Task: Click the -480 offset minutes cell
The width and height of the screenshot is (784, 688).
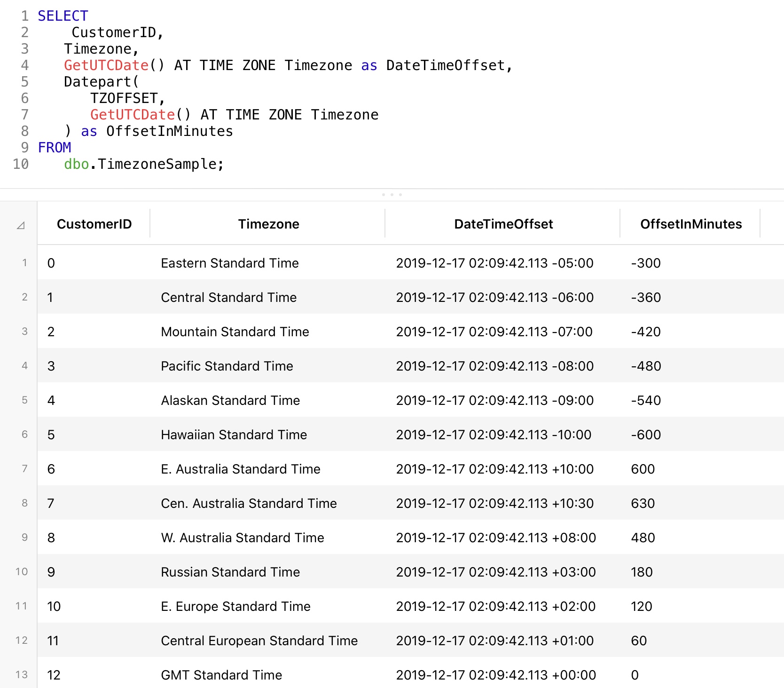Action: tap(646, 366)
